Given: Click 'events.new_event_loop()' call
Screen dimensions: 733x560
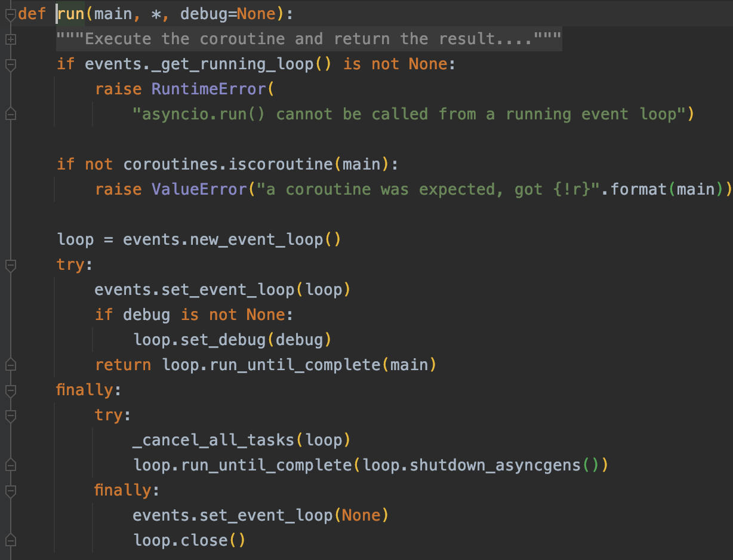Looking at the screenshot, I should [232, 239].
